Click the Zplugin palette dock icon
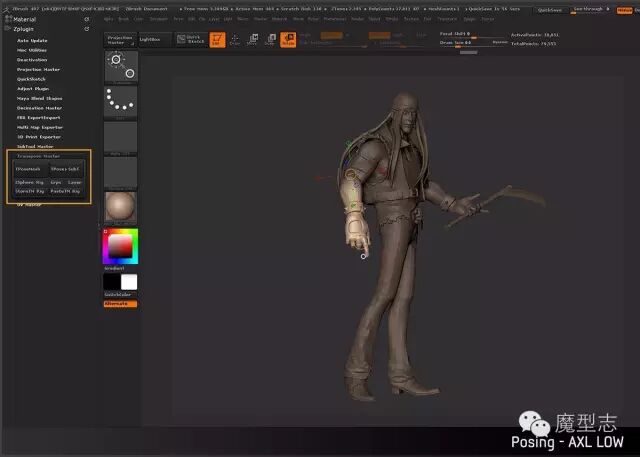 (x=87, y=29)
